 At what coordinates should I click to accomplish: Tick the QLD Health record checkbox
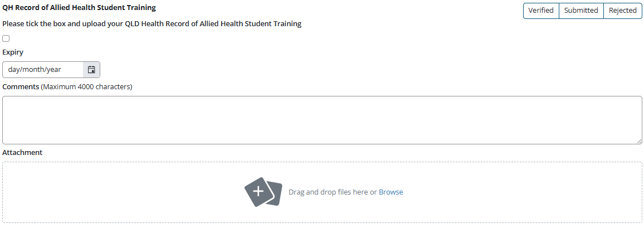(6, 38)
